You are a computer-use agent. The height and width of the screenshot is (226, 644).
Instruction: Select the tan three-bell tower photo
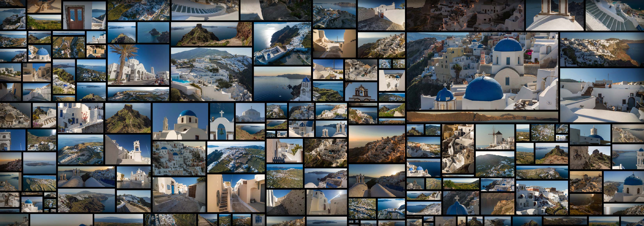(x=361, y=91)
